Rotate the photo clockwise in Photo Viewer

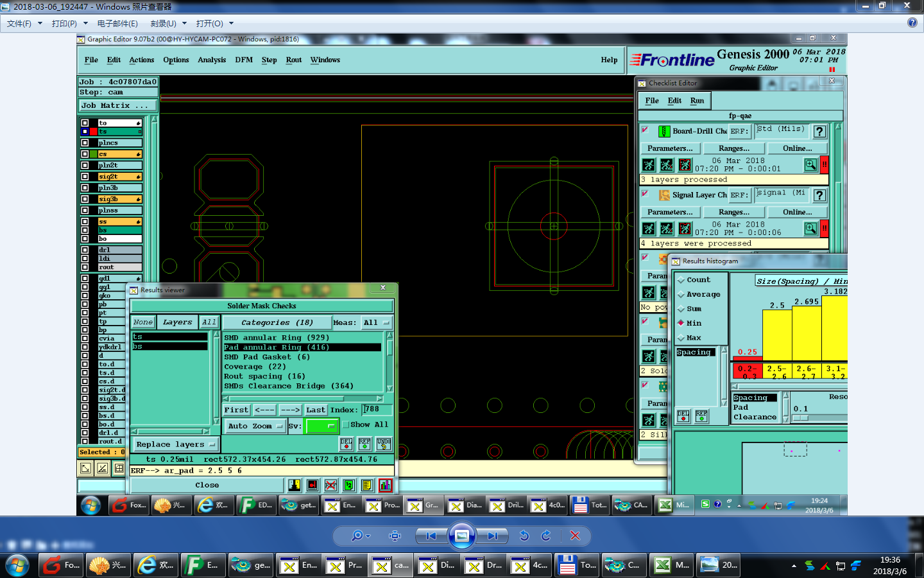pos(546,536)
